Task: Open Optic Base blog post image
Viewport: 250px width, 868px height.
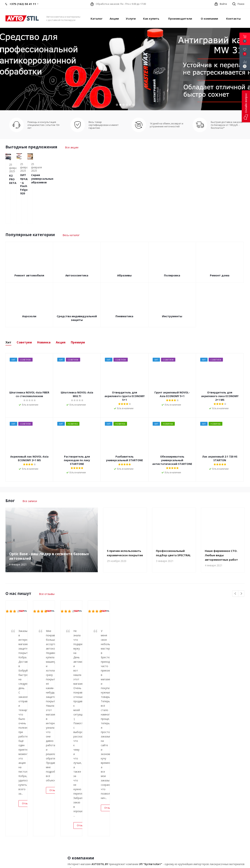Action: pyautogui.click(x=51, y=540)
